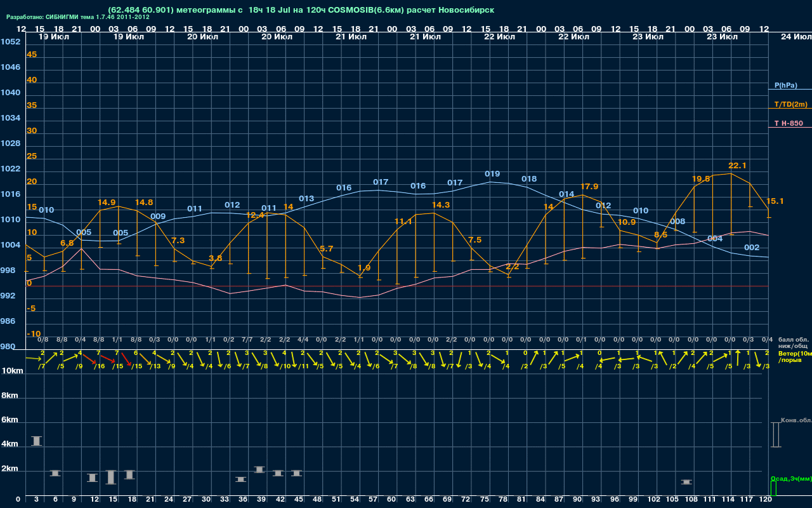Click the 15.1 temperature value
The height and width of the screenshot is (508, 812).
click(775, 201)
